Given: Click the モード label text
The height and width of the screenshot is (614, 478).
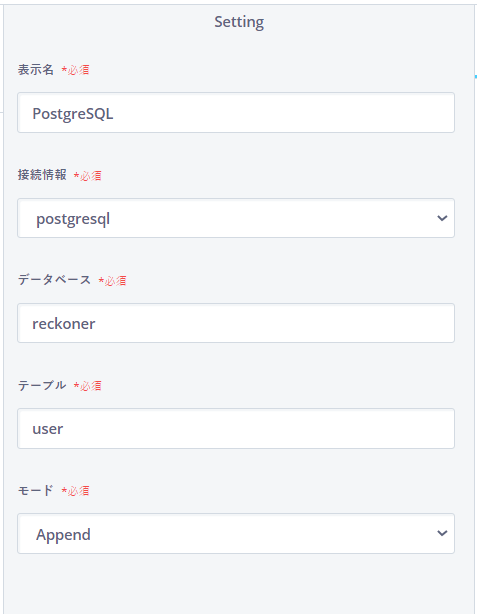Looking at the screenshot, I should click(36, 490).
